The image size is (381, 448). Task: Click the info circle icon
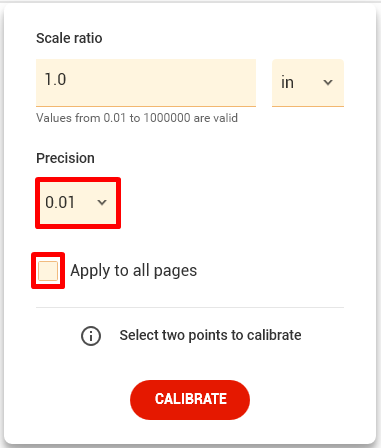91,336
